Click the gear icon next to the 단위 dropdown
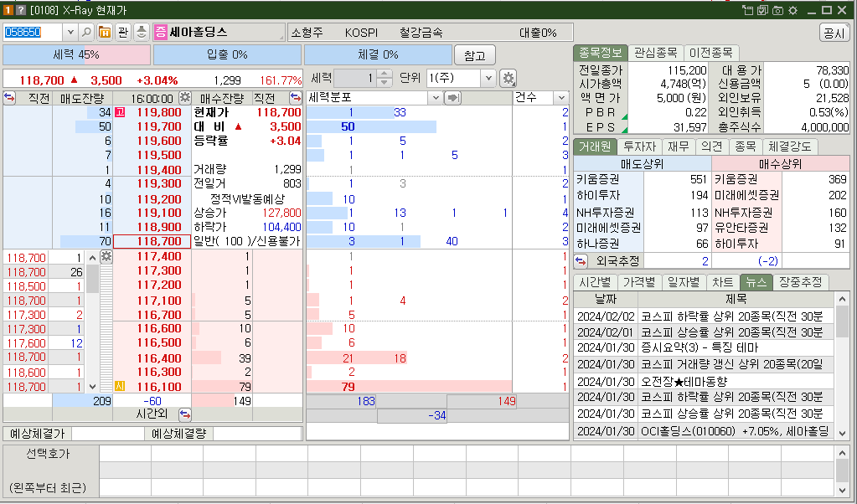857x504 pixels. click(508, 78)
